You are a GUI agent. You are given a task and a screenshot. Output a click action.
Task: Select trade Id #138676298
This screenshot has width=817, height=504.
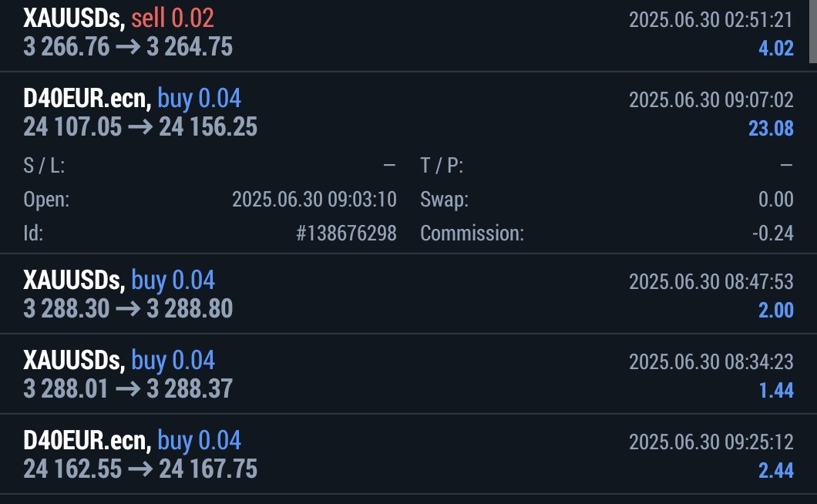click(x=346, y=234)
